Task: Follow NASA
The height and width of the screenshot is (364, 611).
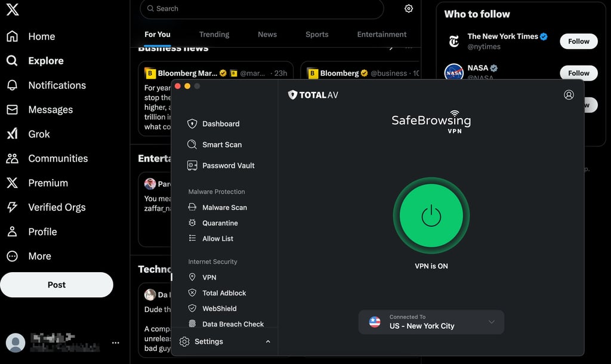Action: pos(579,73)
